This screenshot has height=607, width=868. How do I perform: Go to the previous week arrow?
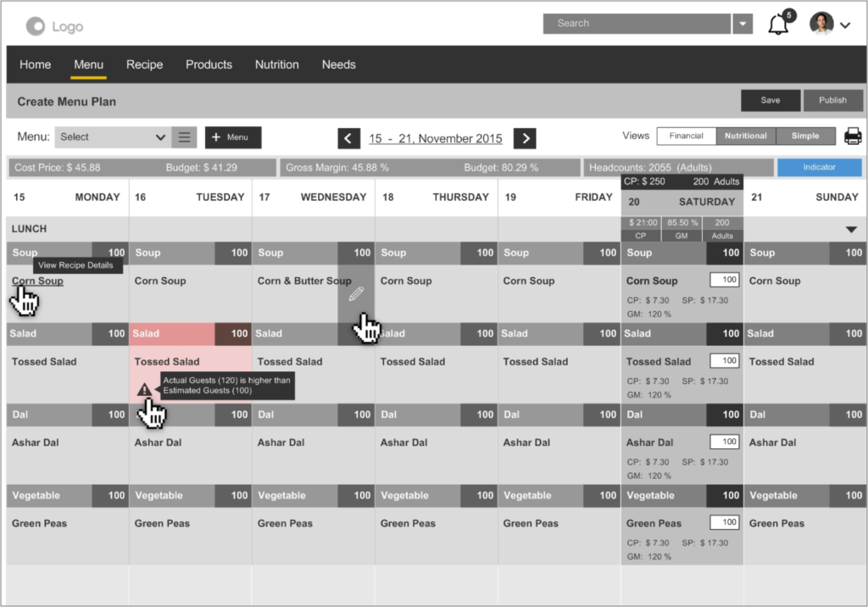[x=348, y=138]
